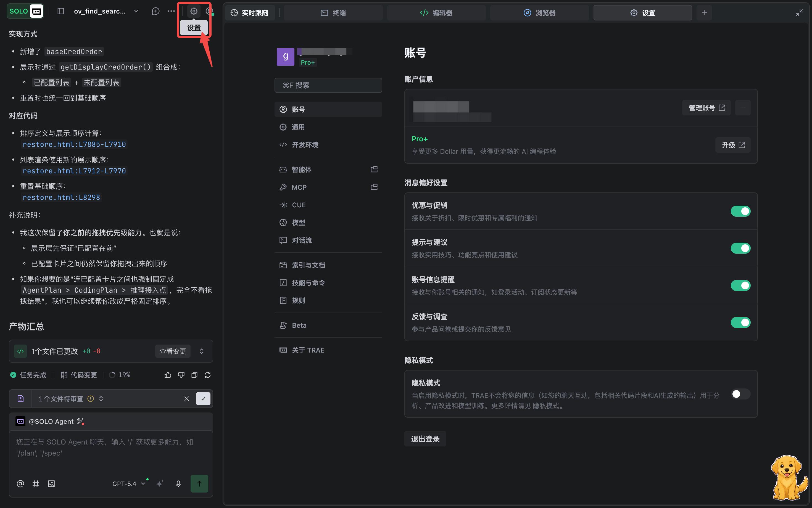Open 通用 settings section
812x508 pixels.
(328, 127)
